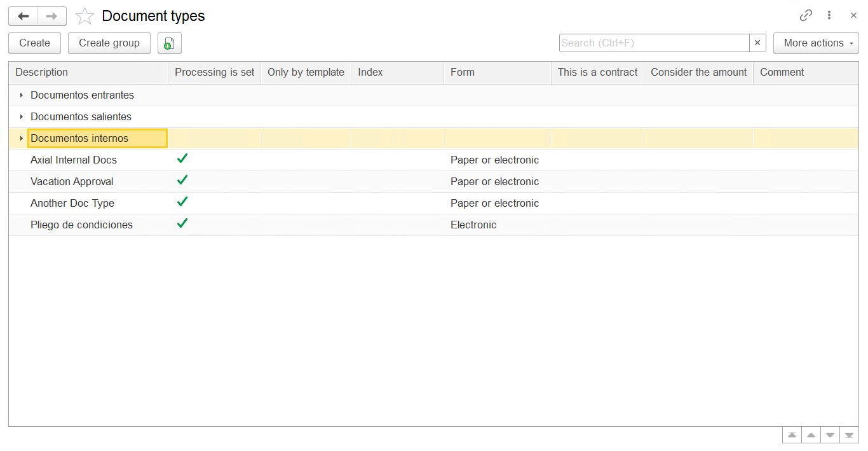Image resolution: width=868 pixels, height=451 pixels.
Task: Add Document types to favorites star
Action: tap(85, 17)
